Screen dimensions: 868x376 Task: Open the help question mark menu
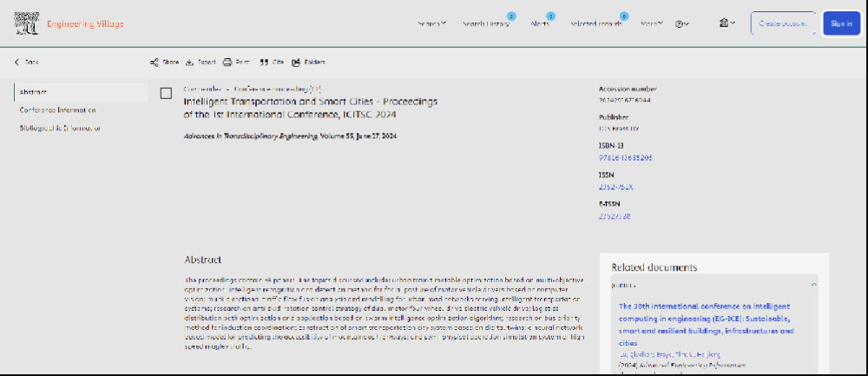(x=681, y=24)
